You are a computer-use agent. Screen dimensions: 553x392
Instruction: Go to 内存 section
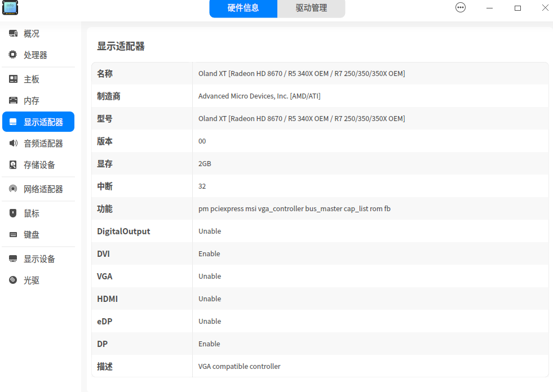pyautogui.click(x=38, y=101)
